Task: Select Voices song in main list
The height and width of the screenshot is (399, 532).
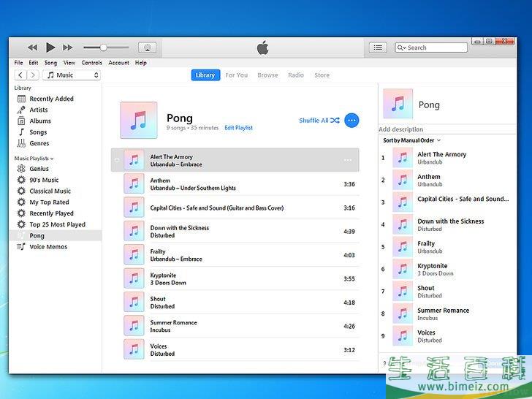Action: (x=235, y=350)
